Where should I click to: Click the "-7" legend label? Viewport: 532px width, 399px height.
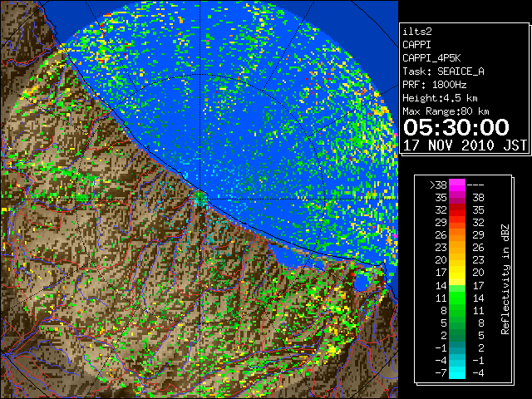click(441, 373)
